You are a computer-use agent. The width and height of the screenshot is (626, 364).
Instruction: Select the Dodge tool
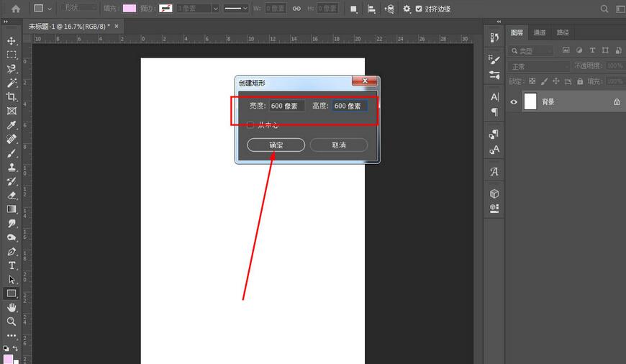point(12,237)
